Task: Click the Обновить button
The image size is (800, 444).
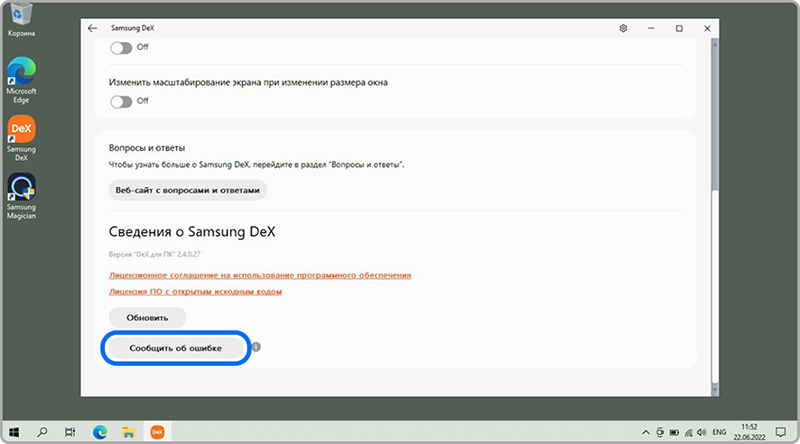Action: 147,317
